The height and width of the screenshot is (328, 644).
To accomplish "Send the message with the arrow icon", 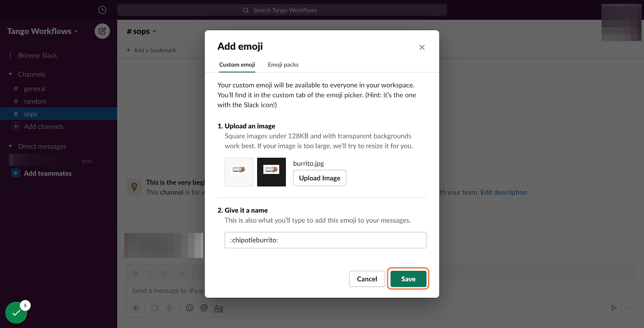I will click(614, 308).
